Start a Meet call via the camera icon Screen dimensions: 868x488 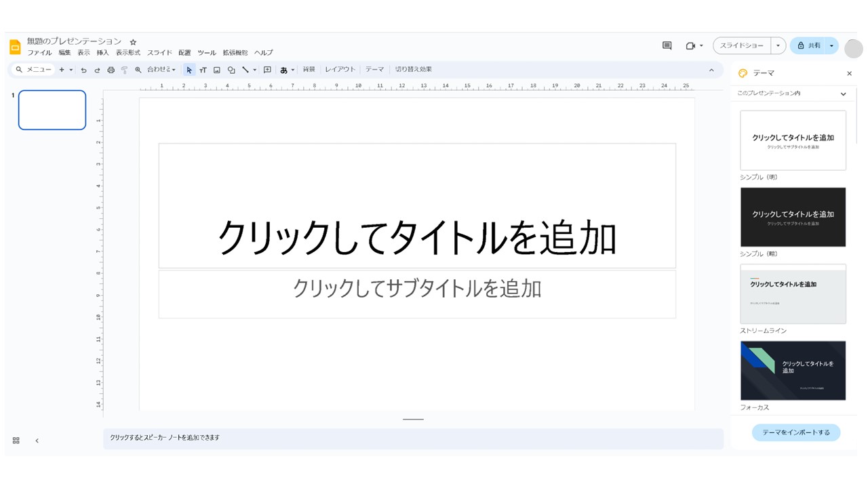[690, 45]
